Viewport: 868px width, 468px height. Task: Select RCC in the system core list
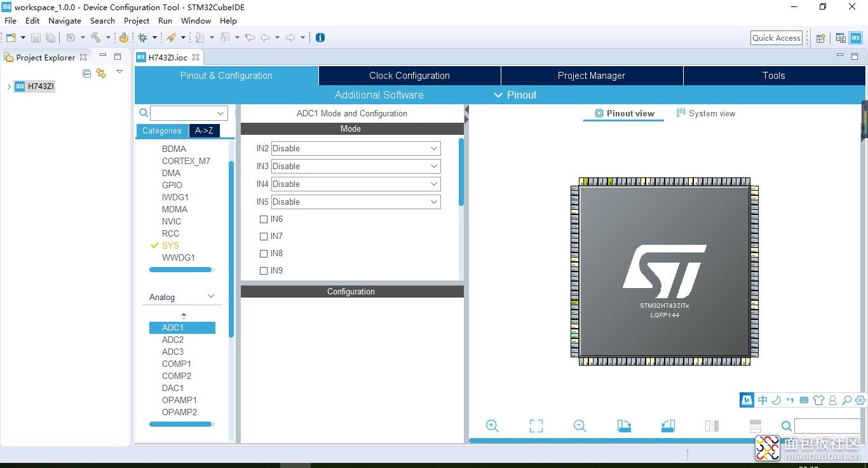(170, 233)
